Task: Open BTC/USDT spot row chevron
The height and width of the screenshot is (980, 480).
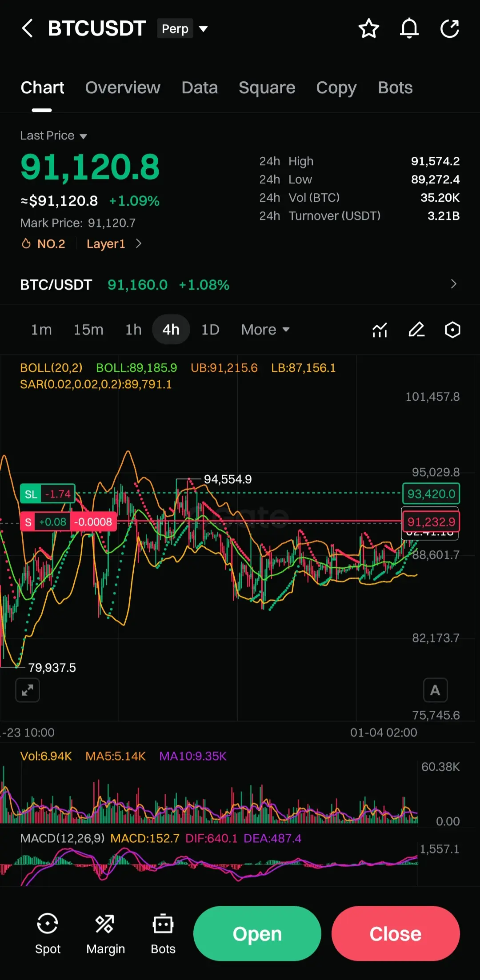Action: pyautogui.click(x=453, y=284)
